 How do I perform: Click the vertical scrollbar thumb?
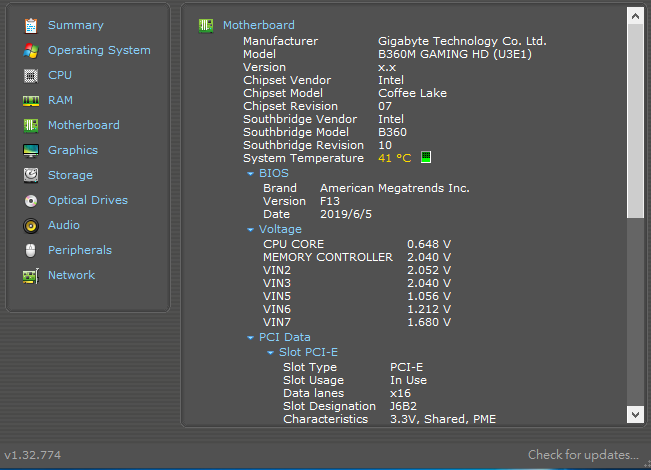click(635, 121)
